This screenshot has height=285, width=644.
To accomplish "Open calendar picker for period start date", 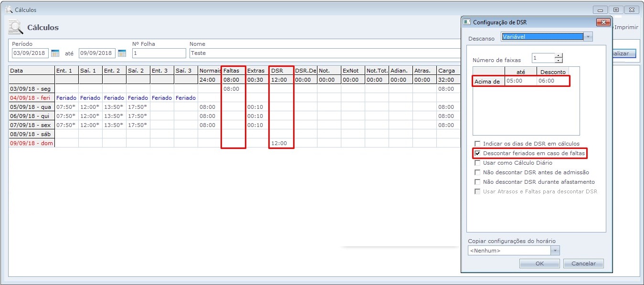I will tap(55, 53).
